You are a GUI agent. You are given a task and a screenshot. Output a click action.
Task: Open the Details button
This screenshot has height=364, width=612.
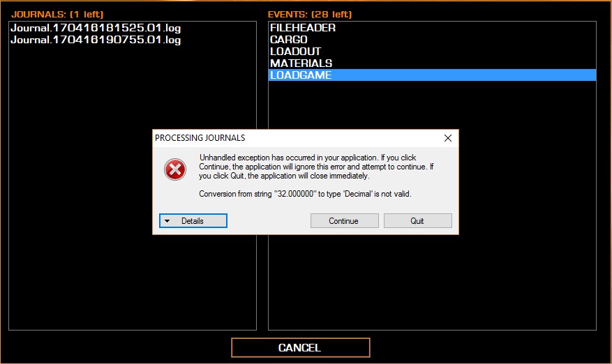[193, 221]
